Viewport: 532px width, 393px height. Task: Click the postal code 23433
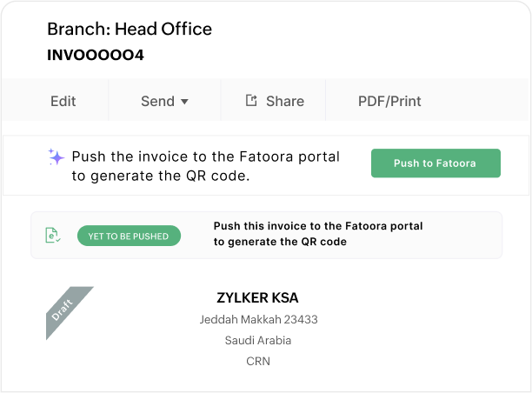(x=300, y=319)
